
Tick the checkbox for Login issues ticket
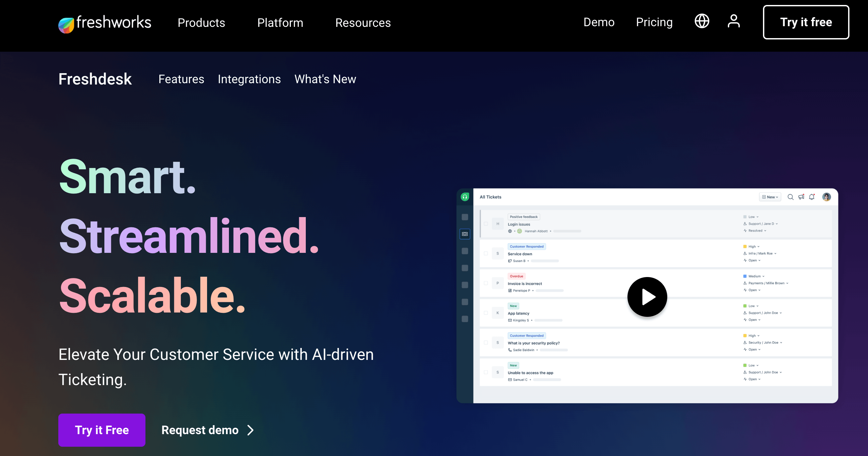486,224
